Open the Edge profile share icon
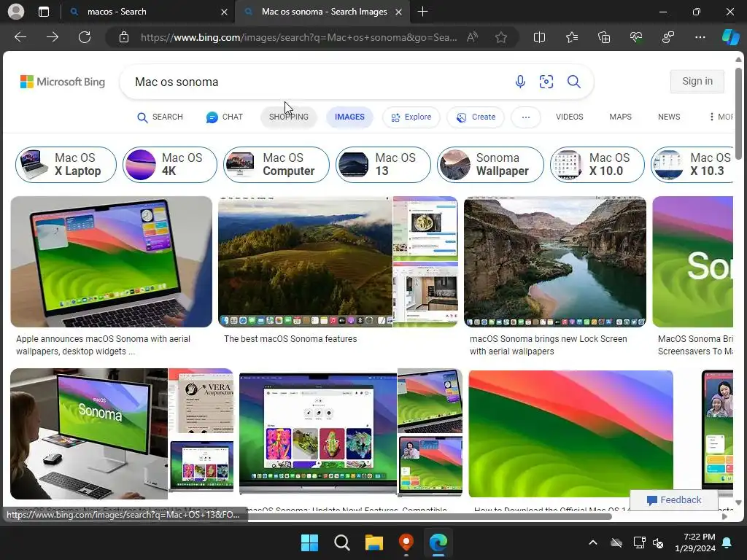This screenshot has height=560, width=747. (x=668, y=37)
